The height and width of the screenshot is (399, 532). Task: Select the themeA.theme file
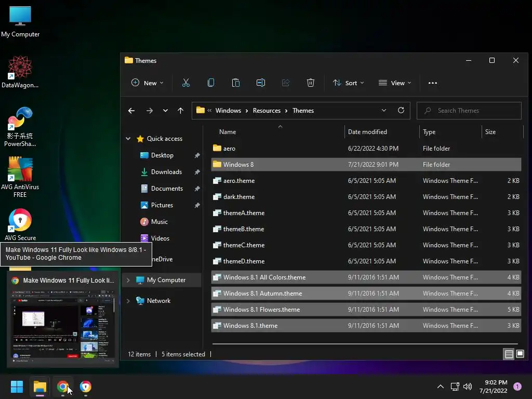coord(366,212)
